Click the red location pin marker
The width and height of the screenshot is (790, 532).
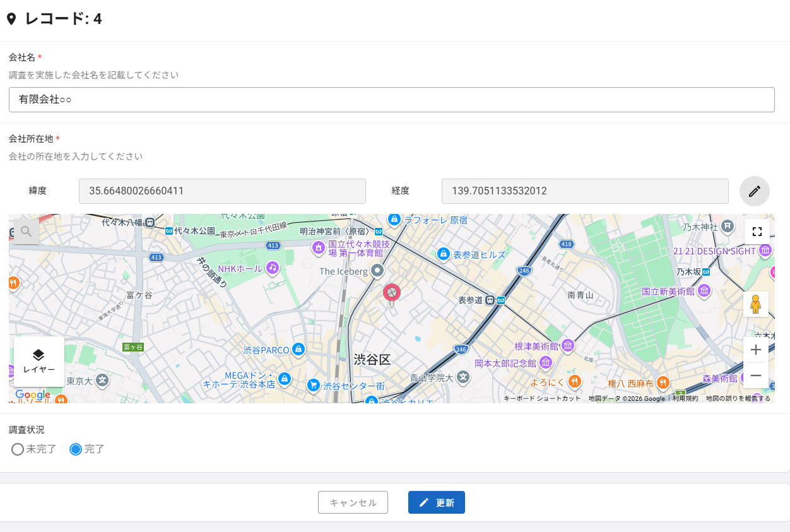(x=391, y=293)
